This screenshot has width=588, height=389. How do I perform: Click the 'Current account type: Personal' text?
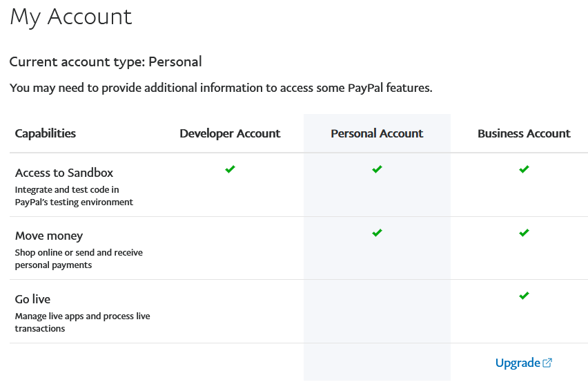106,61
